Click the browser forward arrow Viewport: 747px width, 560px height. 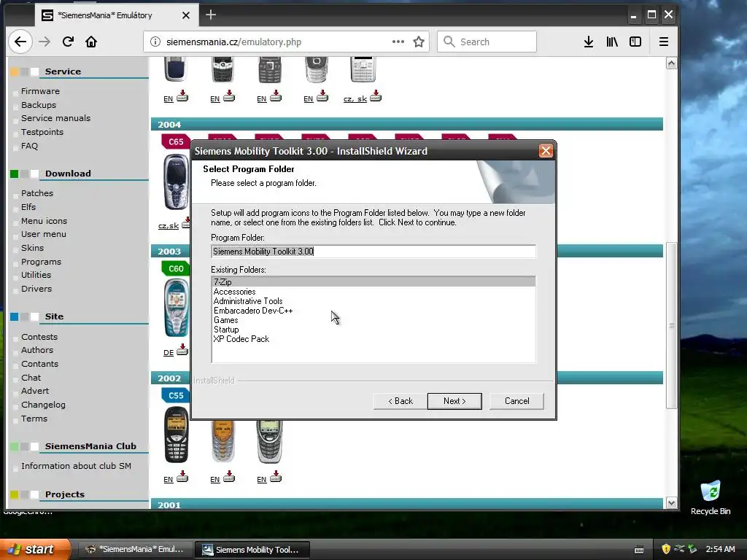[x=44, y=42]
